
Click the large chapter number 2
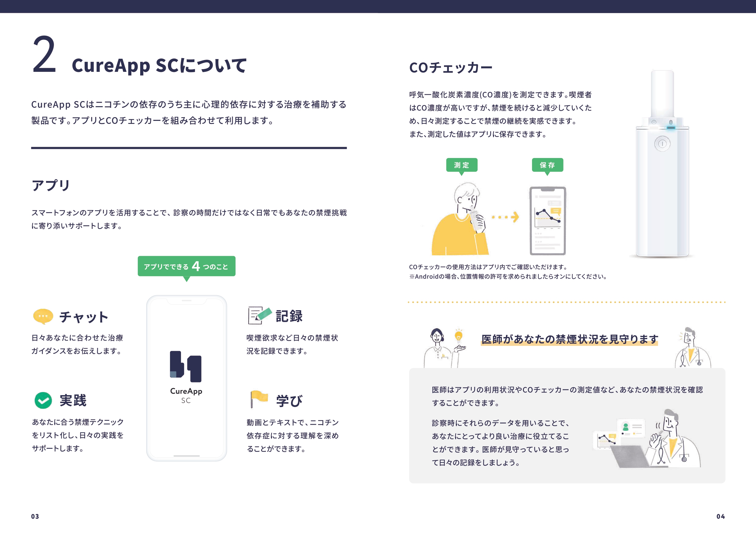click(x=44, y=54)
